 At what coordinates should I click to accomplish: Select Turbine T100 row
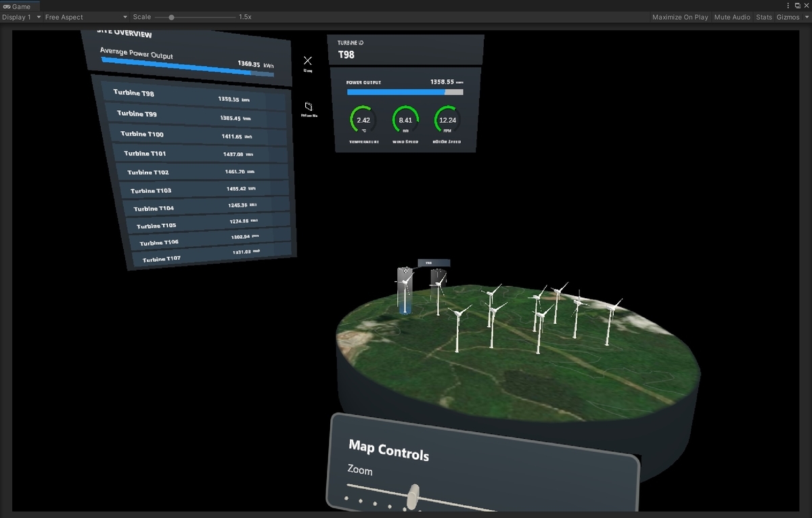(198, 135)
